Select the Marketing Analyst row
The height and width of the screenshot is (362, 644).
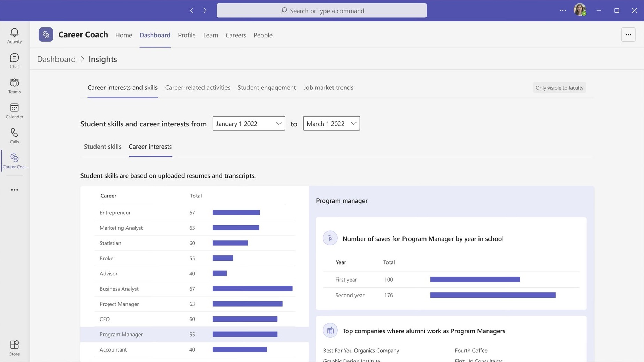(194, 228)
